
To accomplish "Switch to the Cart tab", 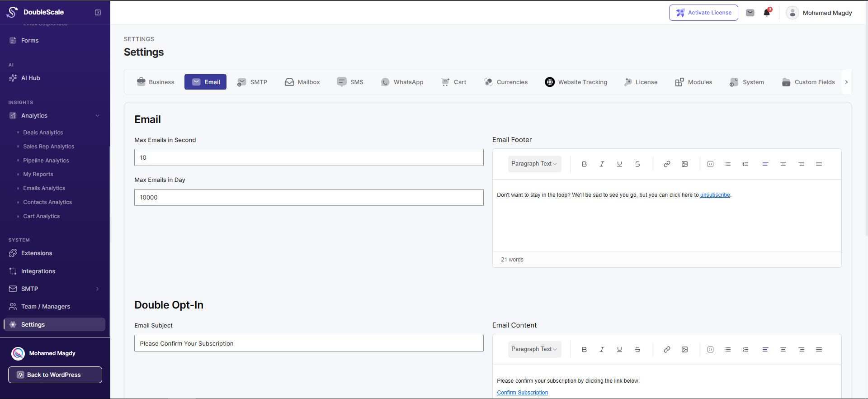I will point(454,82).
